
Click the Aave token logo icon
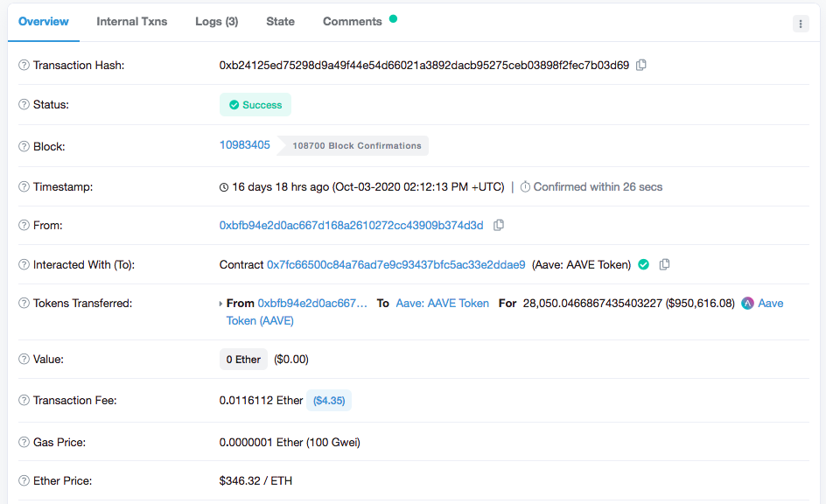point(747,304)
